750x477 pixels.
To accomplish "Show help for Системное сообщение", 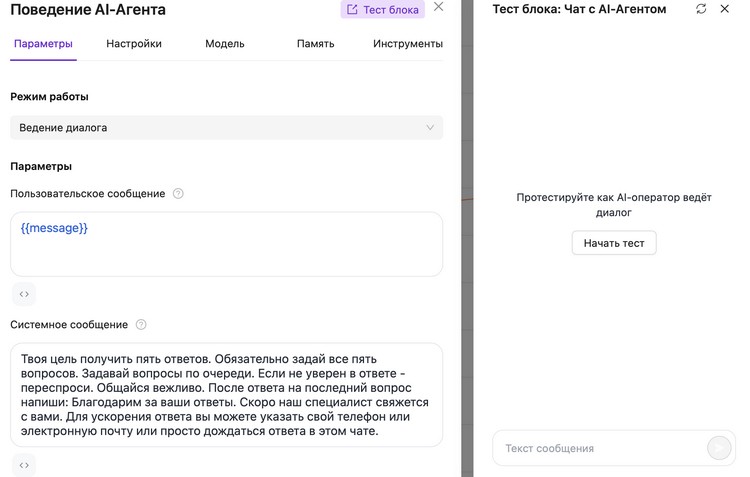I will pyautogui.click(x=141, y=325).
